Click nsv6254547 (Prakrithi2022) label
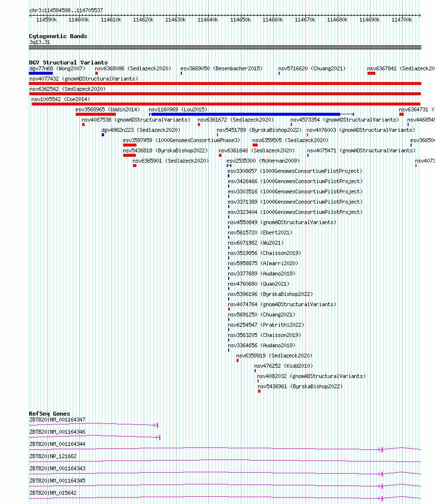The height and width of the screenshot is (504, 435). pyautogui.click(x=266, y=326)
